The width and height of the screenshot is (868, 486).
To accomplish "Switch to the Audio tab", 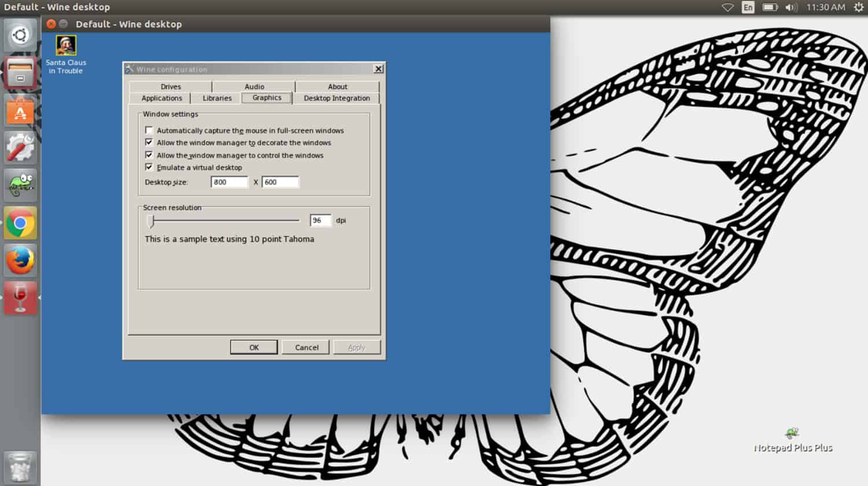I will click(254, 86).
